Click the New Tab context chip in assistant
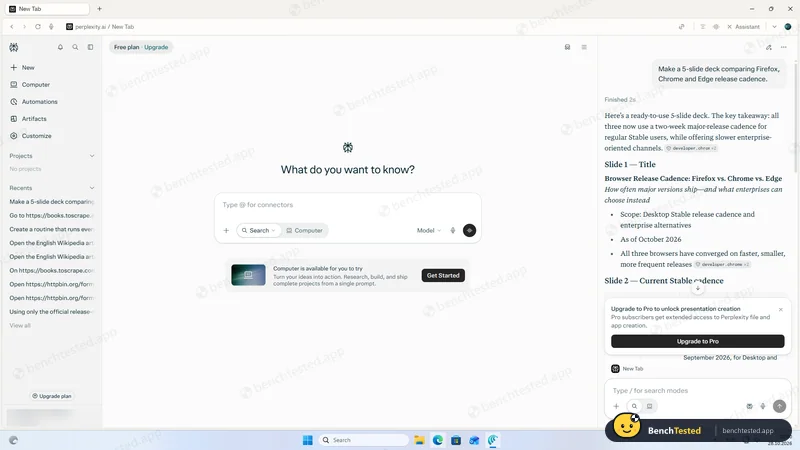 click(x=628, y=368)
